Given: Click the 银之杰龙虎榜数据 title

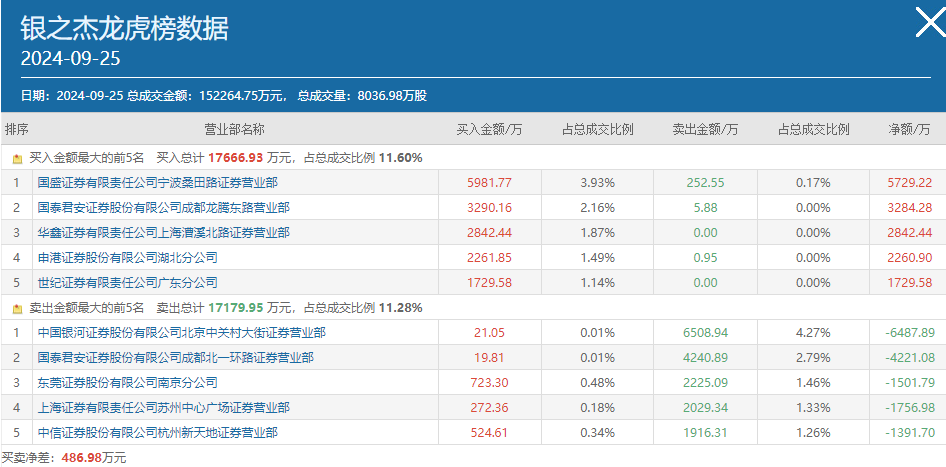Looking at the screenshot, I should tap(125, 28).
